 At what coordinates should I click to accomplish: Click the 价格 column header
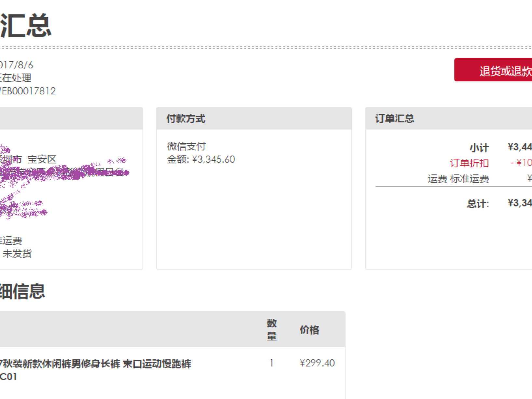pyautogui.click(x=309, y=330)
